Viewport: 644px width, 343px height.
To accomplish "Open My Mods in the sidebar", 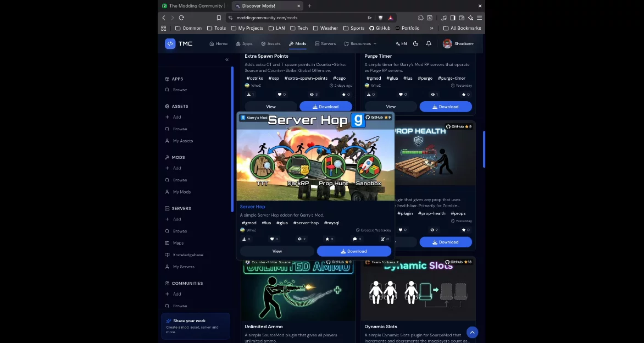I will point(178,192).
